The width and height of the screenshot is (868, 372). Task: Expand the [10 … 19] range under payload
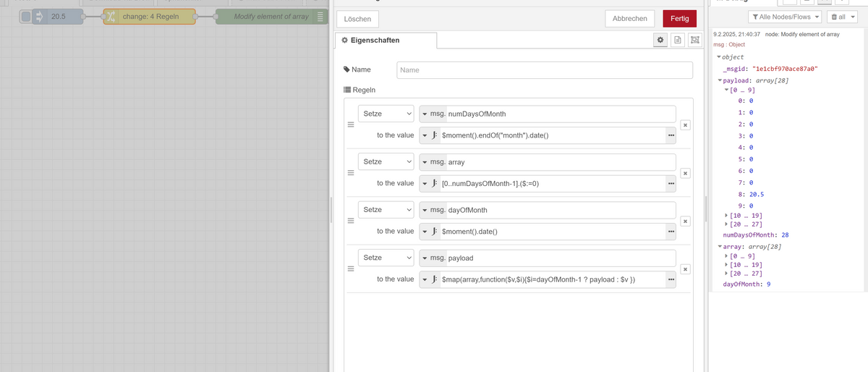point(727,216)
